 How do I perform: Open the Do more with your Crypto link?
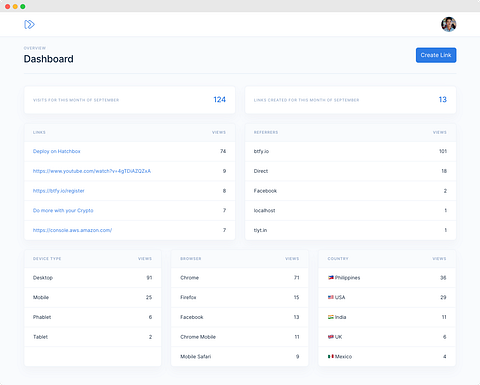pyautogui.click(x=63, y=210)
